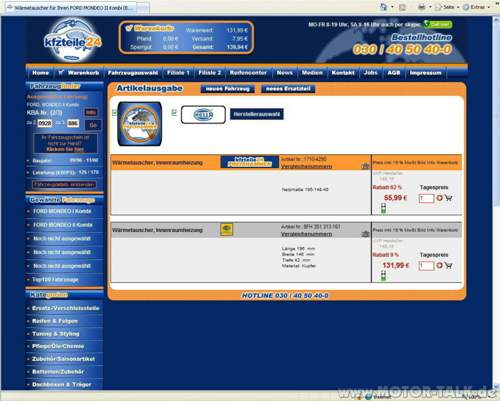The height and width of the screenshot is (401, 500).
Task: Add the 55,99 € heat exchanger to cart
Action: (448, 198)
